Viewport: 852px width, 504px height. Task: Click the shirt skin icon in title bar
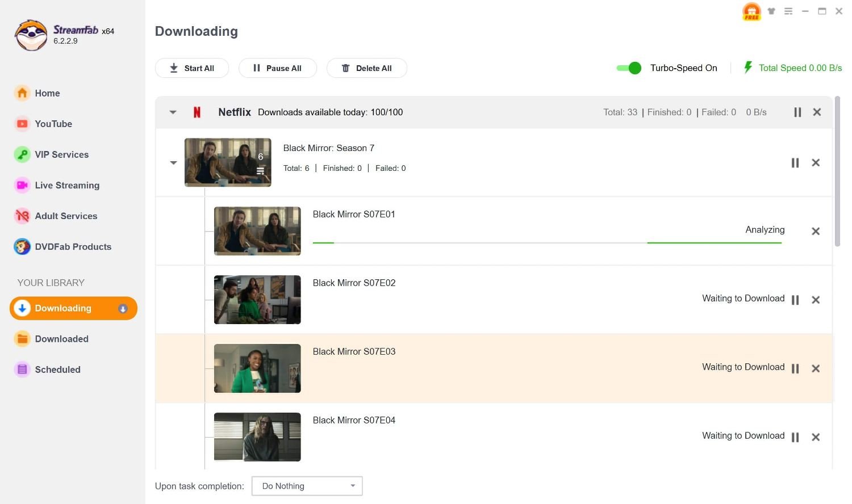(771, 11)
